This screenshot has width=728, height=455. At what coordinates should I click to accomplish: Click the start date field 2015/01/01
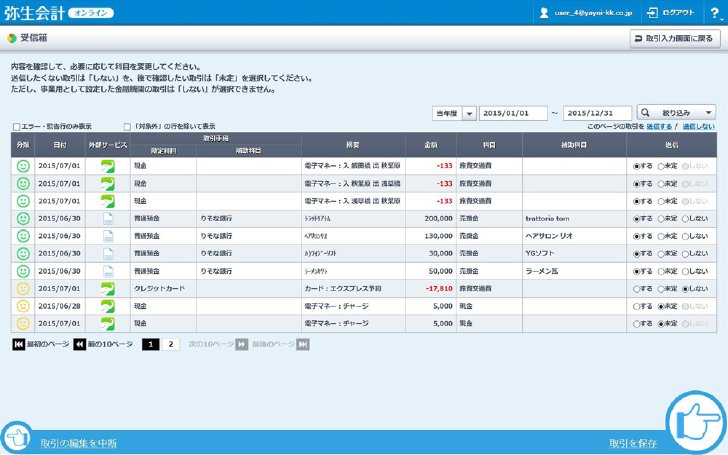point(513,113)
